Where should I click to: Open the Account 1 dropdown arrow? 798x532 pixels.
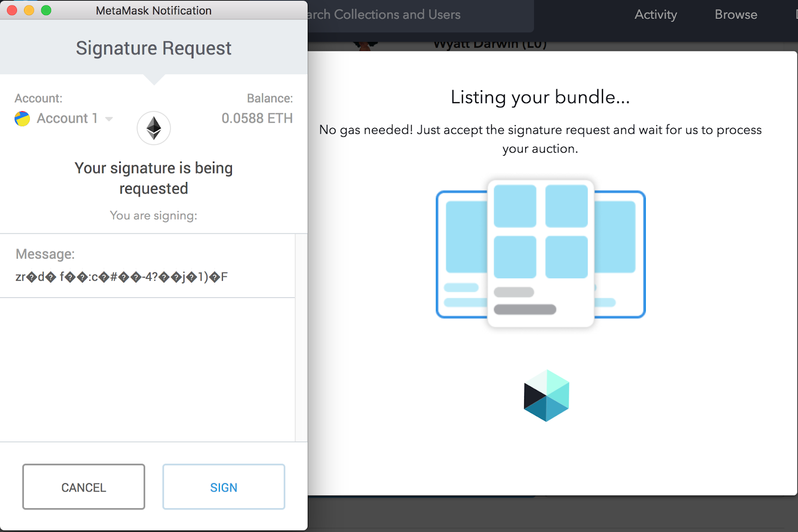point(109,119)
